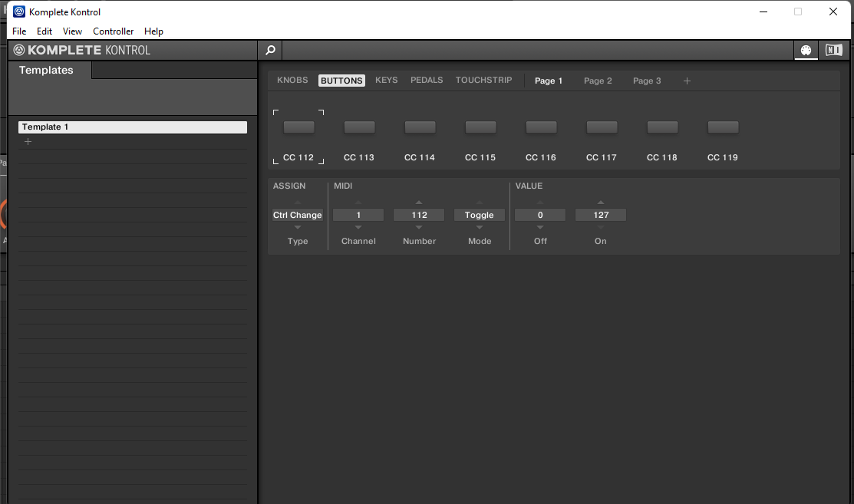Open the File menu
The width and height of the screenshot is (854, 504).
[19, 31]
